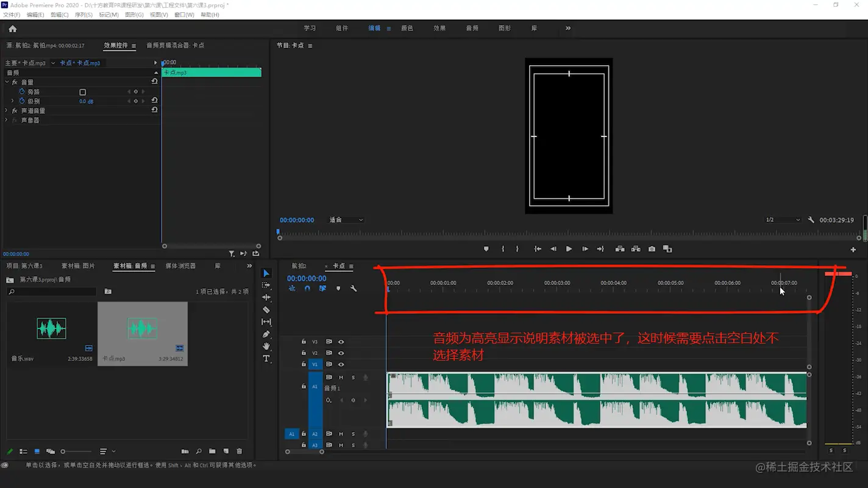868x488 pixels.
Task: Open the 文件(F) menu
Action: [12, 15]
